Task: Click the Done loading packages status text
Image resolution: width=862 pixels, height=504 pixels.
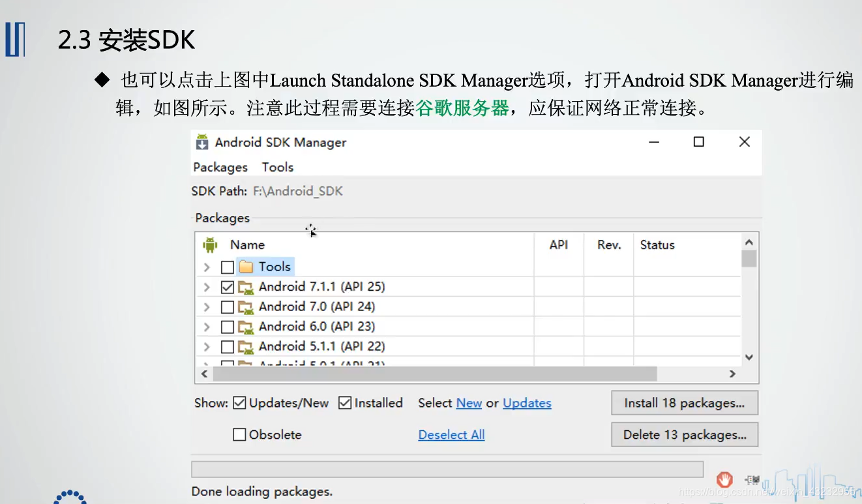Action: (x=262, y=492)
